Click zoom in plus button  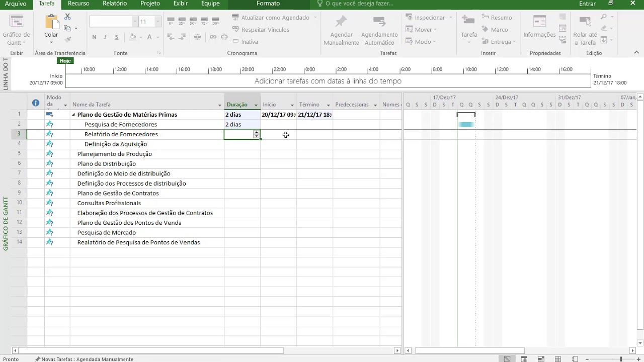coord(639,359)
